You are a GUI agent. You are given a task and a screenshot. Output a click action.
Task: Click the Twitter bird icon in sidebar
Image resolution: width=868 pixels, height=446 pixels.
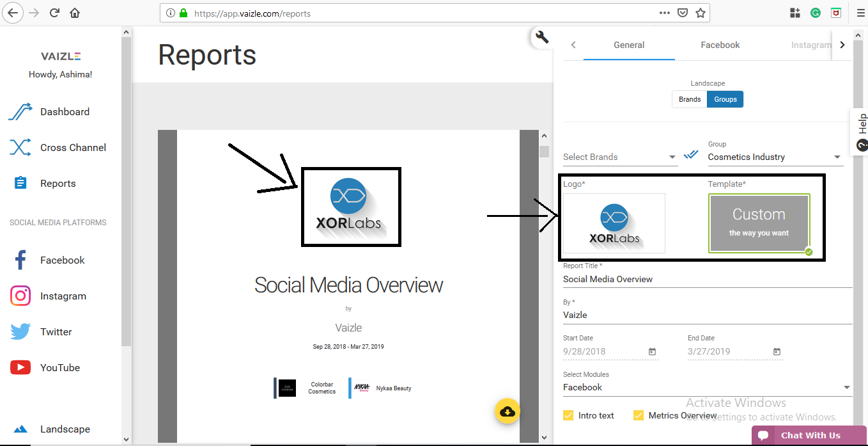pyautogui.click(x=20, y=331)
